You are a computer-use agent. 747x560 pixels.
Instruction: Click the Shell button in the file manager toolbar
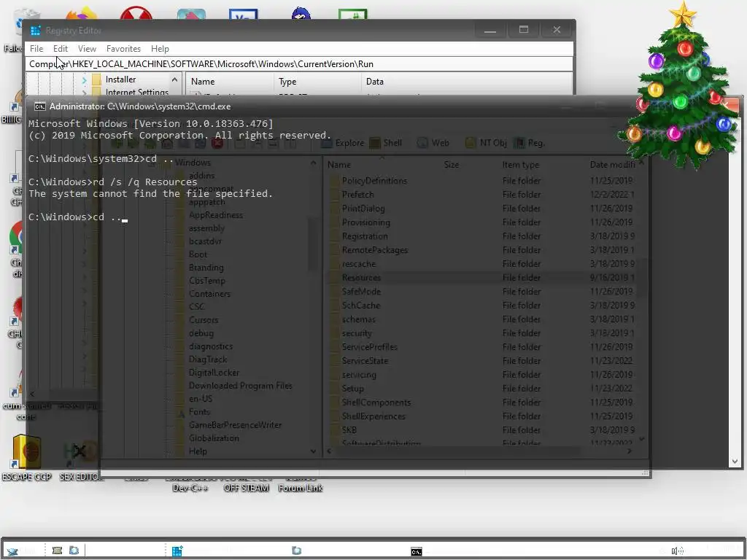pyautogui.click(x=386, y=143)
